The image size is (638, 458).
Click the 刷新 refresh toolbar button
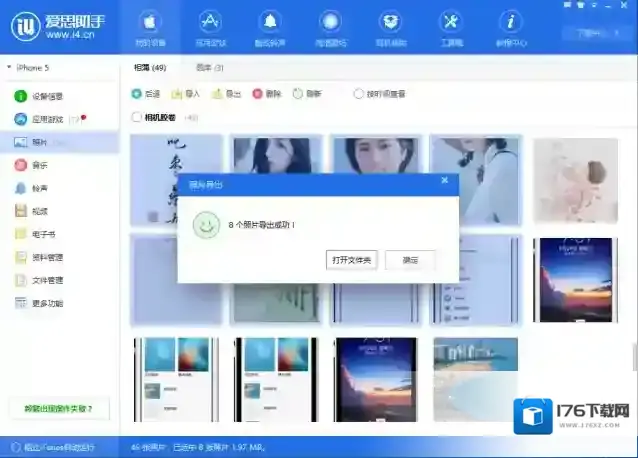307,94
